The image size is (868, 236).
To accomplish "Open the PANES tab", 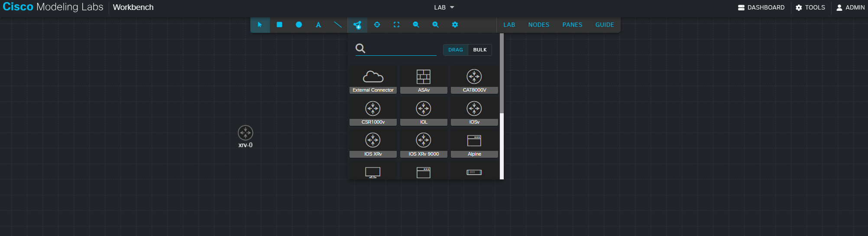I will pos(572,25).
